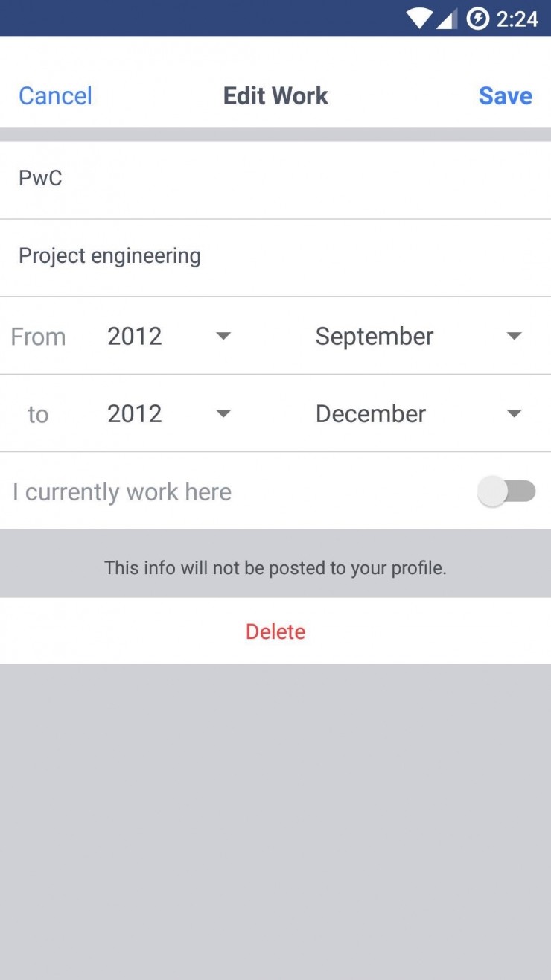Tap the cellular signal icon

click(447, 18)
